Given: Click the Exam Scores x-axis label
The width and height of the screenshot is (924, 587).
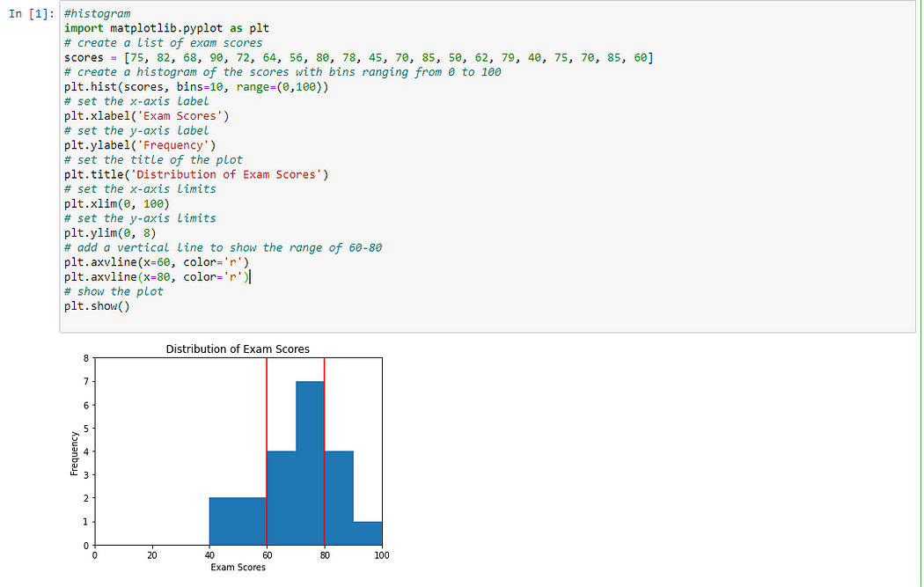Looking at the screenshot, I should tap(238, 568).
